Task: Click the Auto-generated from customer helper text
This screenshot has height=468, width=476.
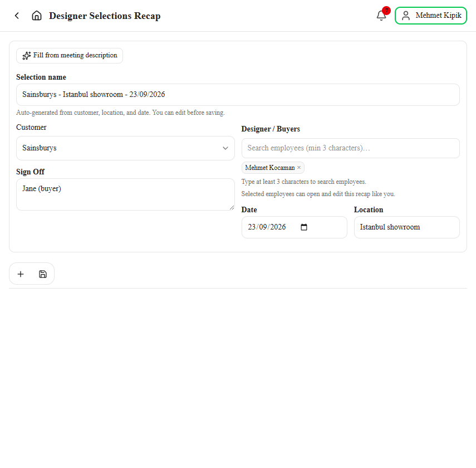Action: click(120, 113)
